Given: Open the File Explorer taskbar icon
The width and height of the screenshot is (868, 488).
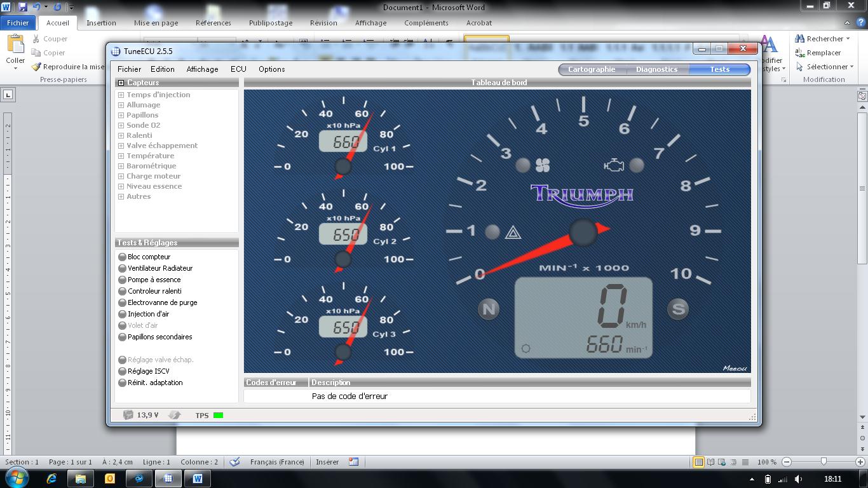Looking at the screenshot, I should pyautogui.click(x=81, y=478).
